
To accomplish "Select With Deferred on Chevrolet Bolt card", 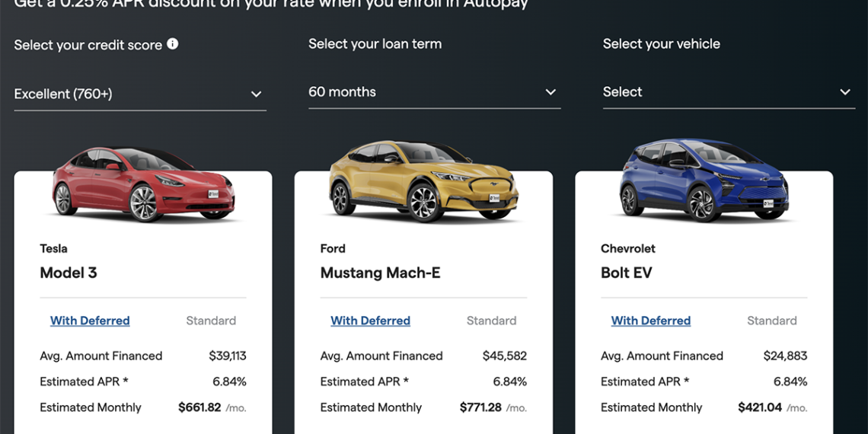I will (x=650, y=321).
